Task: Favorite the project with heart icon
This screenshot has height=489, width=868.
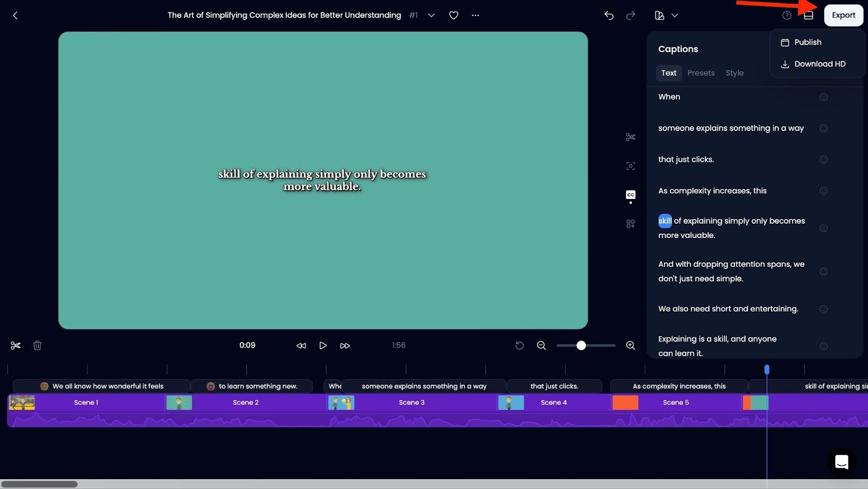Action: [454, 15]
